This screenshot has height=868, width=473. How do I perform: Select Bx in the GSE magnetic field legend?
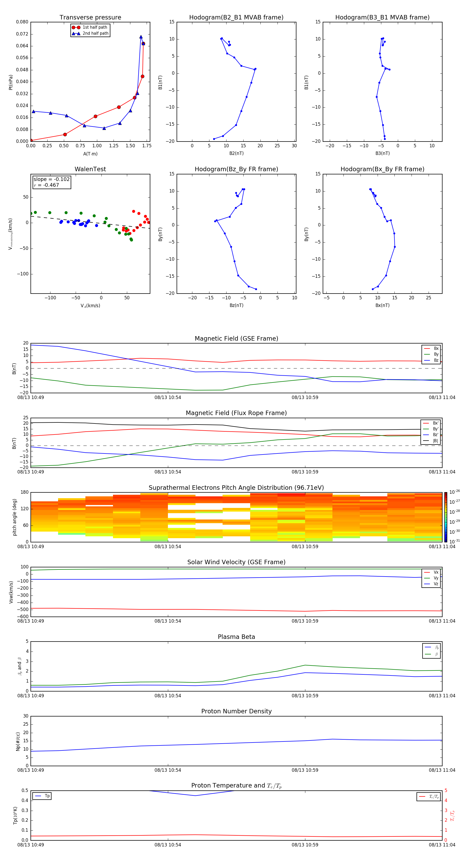pos(431,349)
